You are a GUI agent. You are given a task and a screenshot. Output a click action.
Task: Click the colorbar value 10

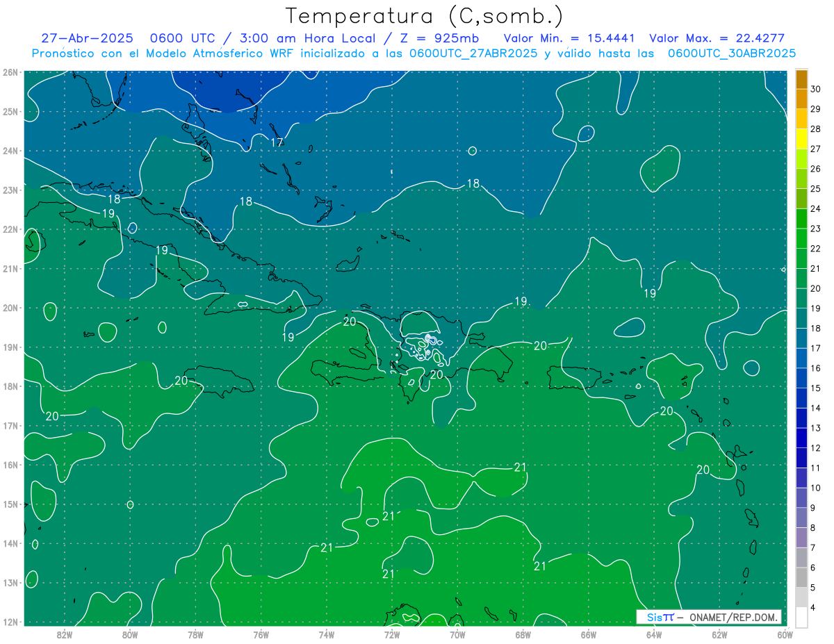coord(815,488)
